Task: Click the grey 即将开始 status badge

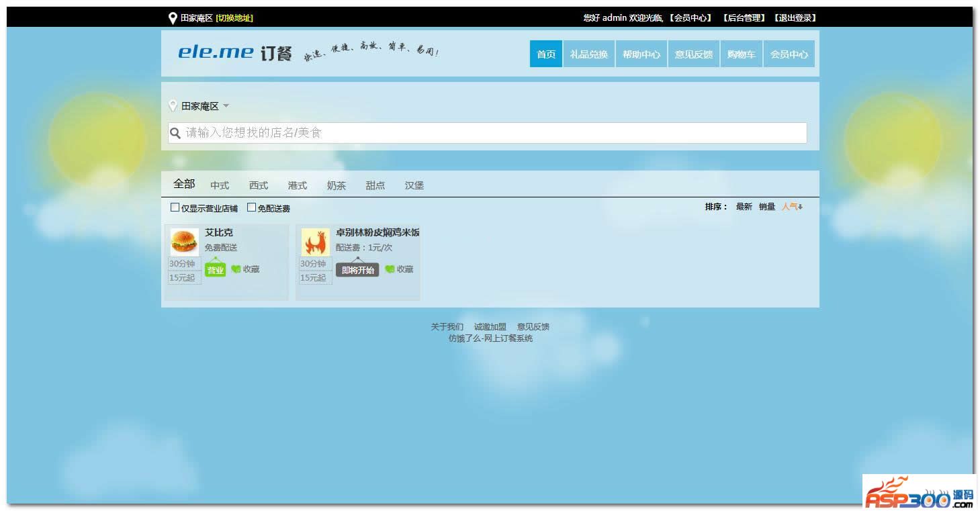Action: coord(357,270)
